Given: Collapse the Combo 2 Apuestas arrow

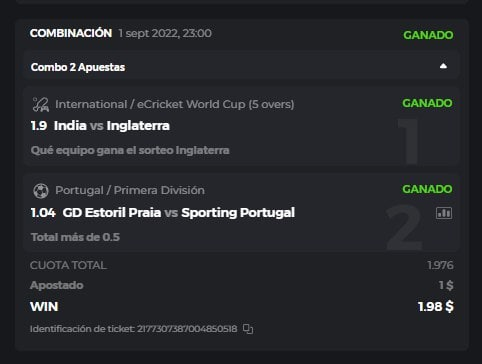Looking at the screenshot, I should (x=443, y=66).
